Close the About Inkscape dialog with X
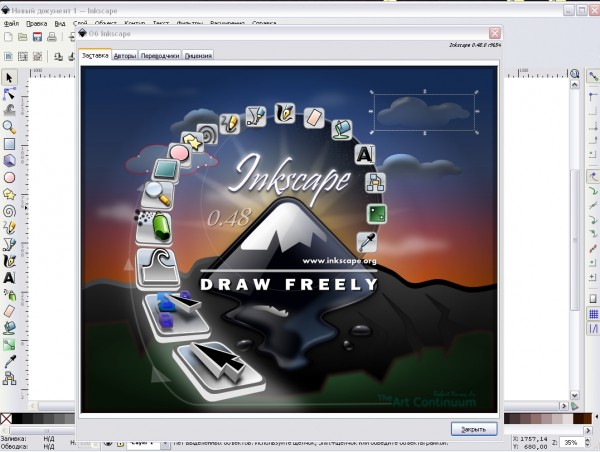 (494, 33)
